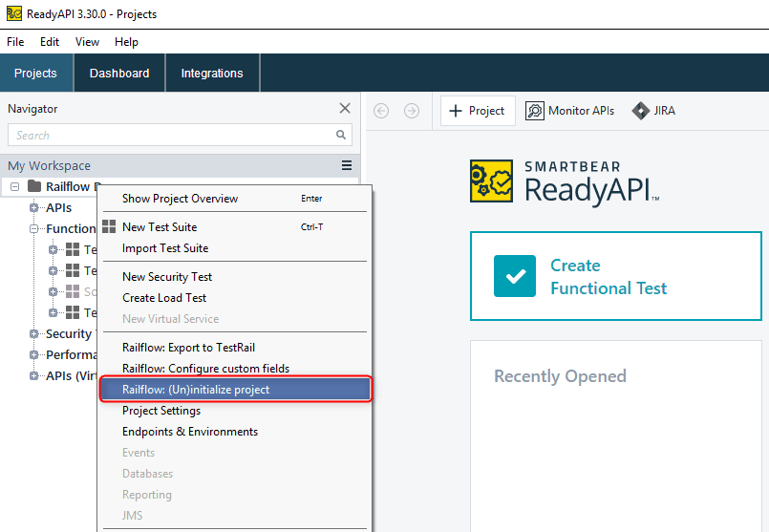Open the My Workspace hamburger menu

point(347,166)
